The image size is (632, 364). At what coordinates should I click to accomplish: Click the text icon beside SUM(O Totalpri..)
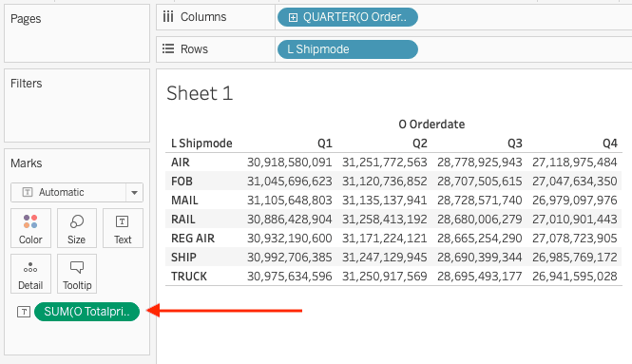(24, 312)
